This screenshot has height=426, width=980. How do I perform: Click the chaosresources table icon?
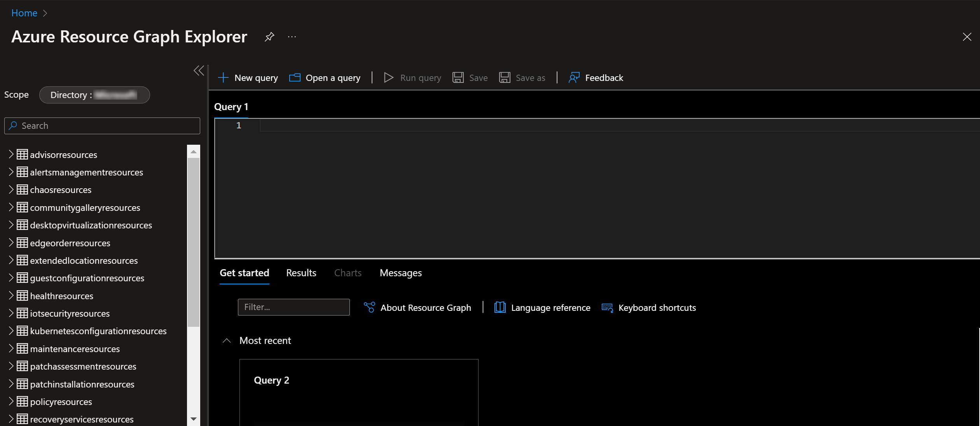[22, 189]
